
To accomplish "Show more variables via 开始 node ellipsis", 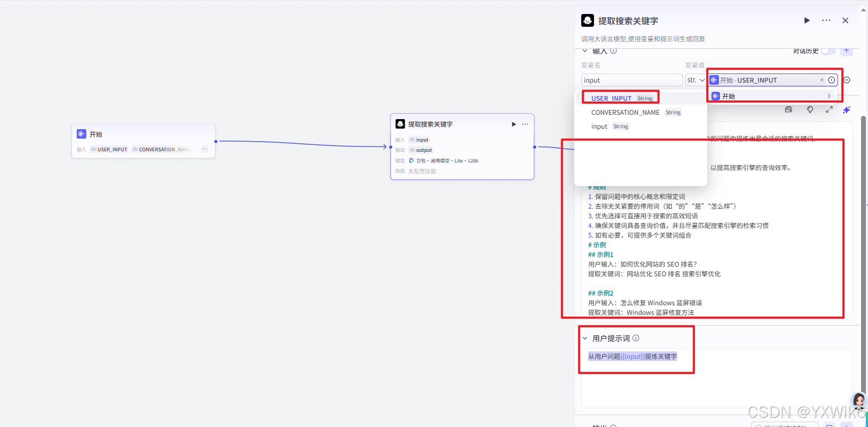I will pos(204,149).
